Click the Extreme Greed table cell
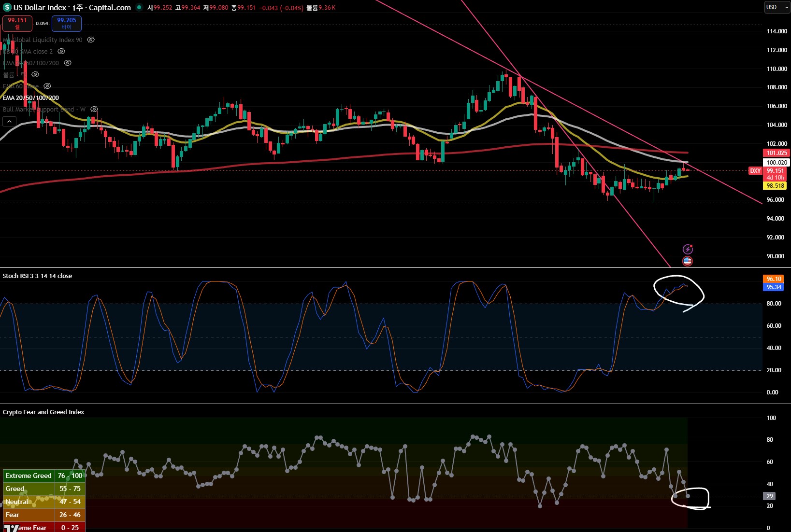This screenshot has width=791, height=532. click(29, 476)
